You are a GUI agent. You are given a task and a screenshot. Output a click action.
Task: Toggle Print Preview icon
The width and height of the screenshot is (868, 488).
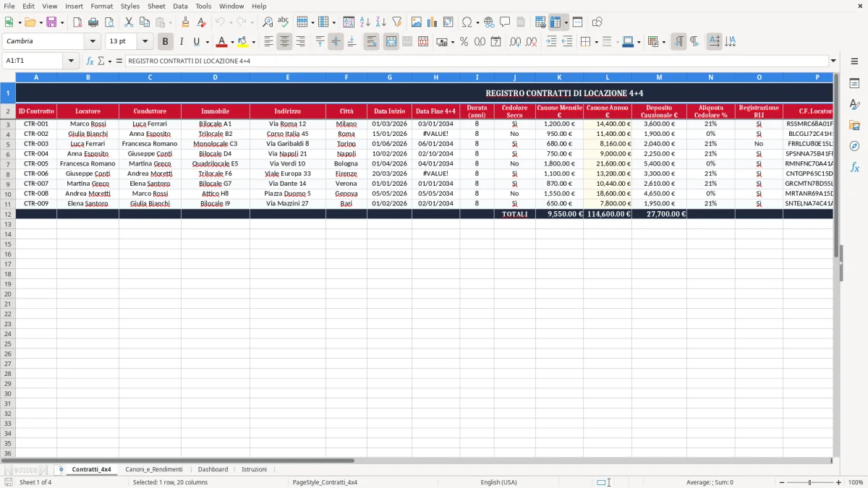[109, 22]
